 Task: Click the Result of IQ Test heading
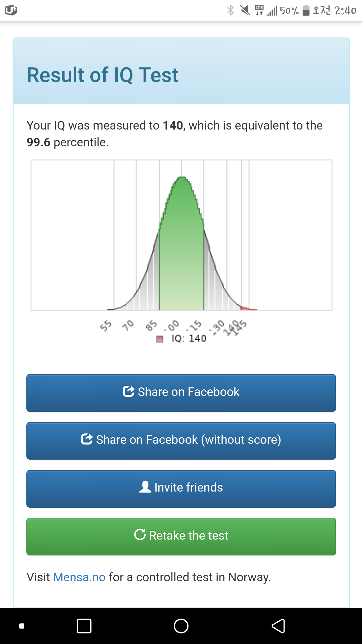pyautogui.click(x=103, y=75)
